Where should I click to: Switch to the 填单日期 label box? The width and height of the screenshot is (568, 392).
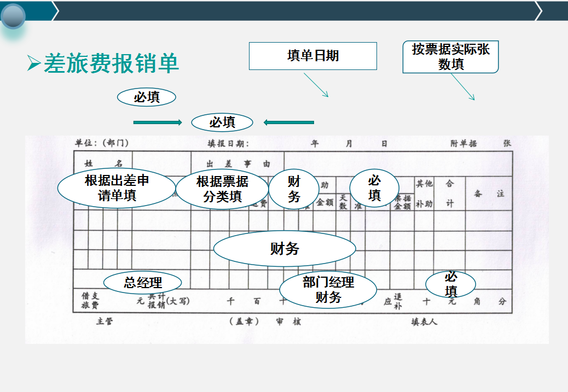313,55
